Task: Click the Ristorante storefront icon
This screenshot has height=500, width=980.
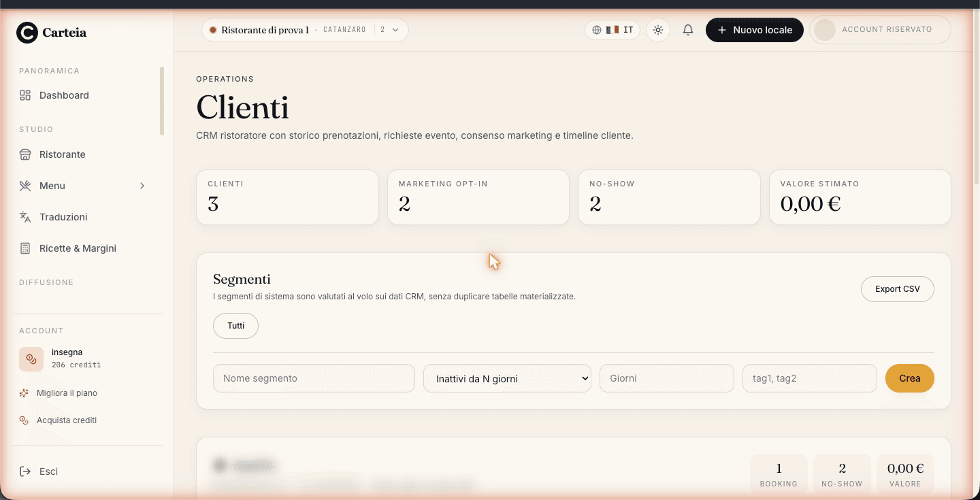Action: tap(25, 154)
